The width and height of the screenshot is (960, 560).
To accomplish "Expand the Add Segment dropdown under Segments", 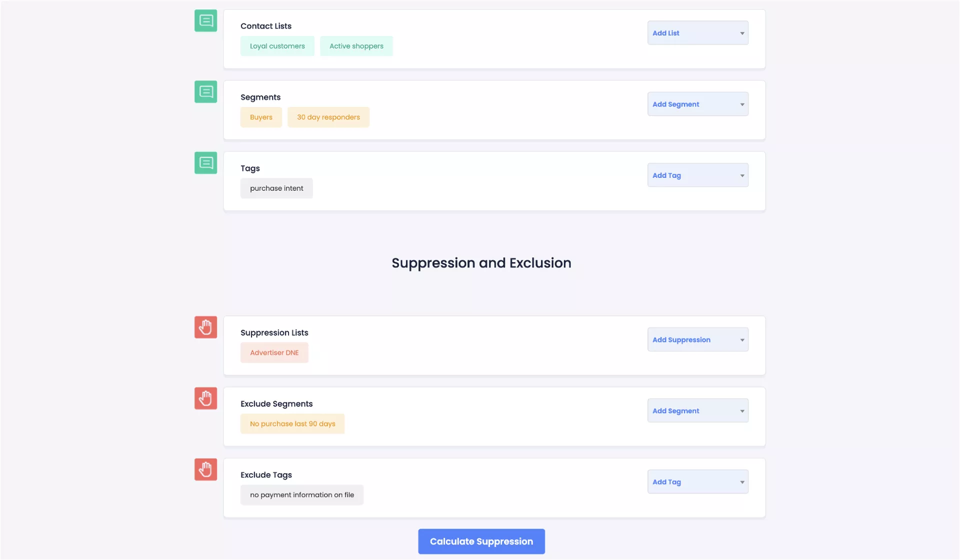I will [697, 104].
